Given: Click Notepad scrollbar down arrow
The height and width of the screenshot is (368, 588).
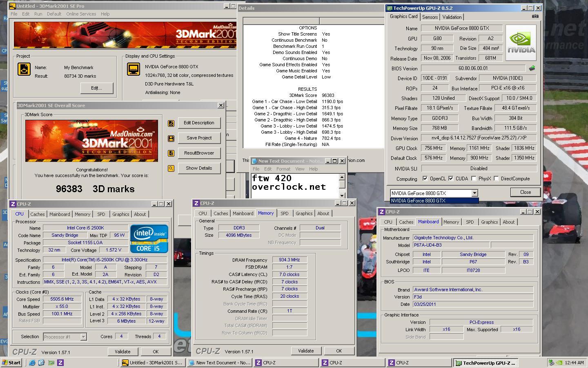Looking at the screenshot, I should coord(342,195).
